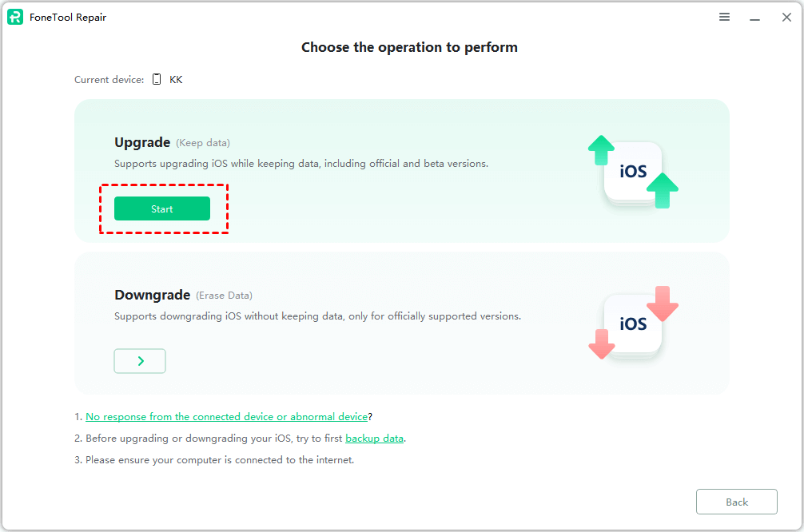Click the FoneTool Repair logo icon
The height and width of the screenshot is (532, 804).
pyautogui.click(x=15, y=18)
